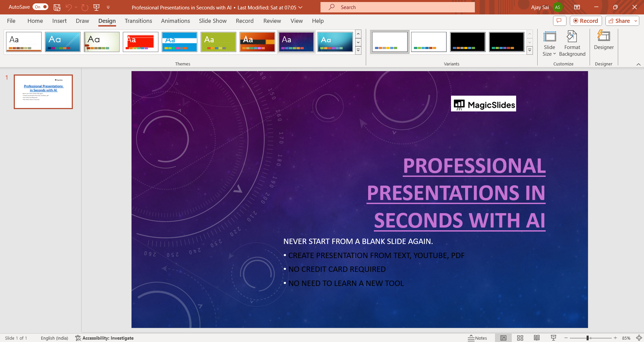The height and width of the screenshot is (342, 644).
Task: Open the Animations tab
Action: click(x=176, y=21)
